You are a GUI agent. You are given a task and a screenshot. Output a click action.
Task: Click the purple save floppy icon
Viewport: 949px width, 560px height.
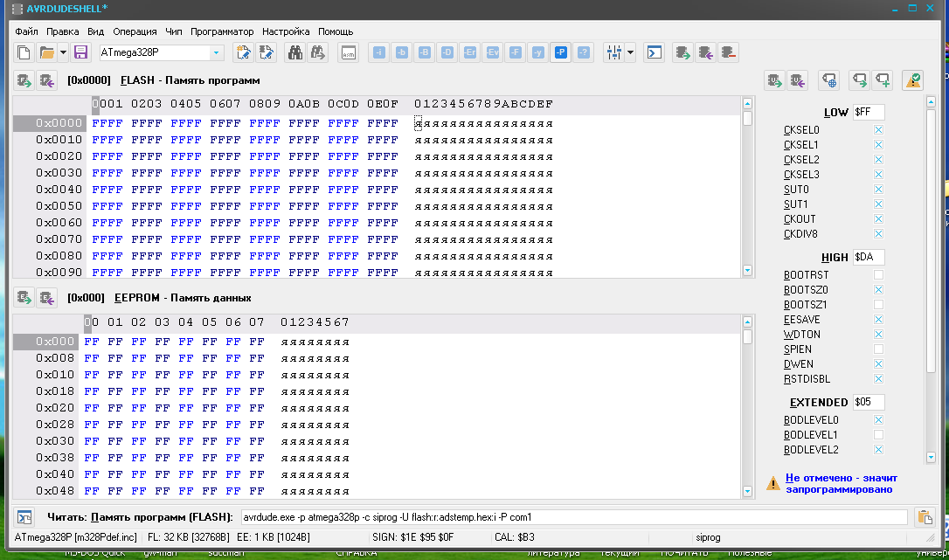pyautogui.click(x=80, y=52)
